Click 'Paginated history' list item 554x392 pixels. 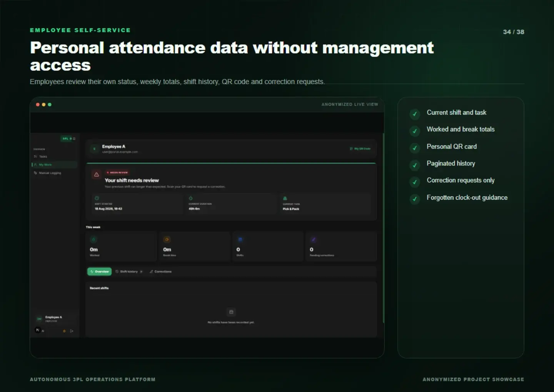pyautogui.click(x=451, y=163)
